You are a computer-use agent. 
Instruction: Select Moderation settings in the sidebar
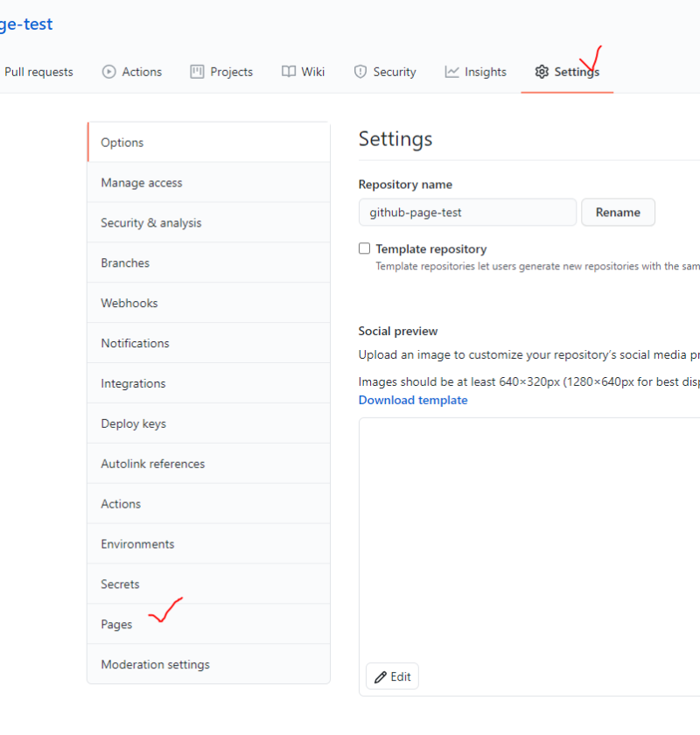pos(155,664)
